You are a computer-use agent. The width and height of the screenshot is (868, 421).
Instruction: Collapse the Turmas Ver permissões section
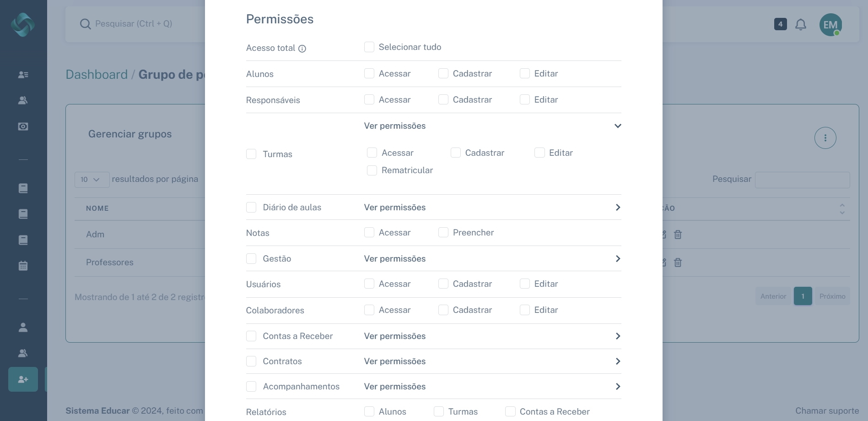tap(618, 126)
